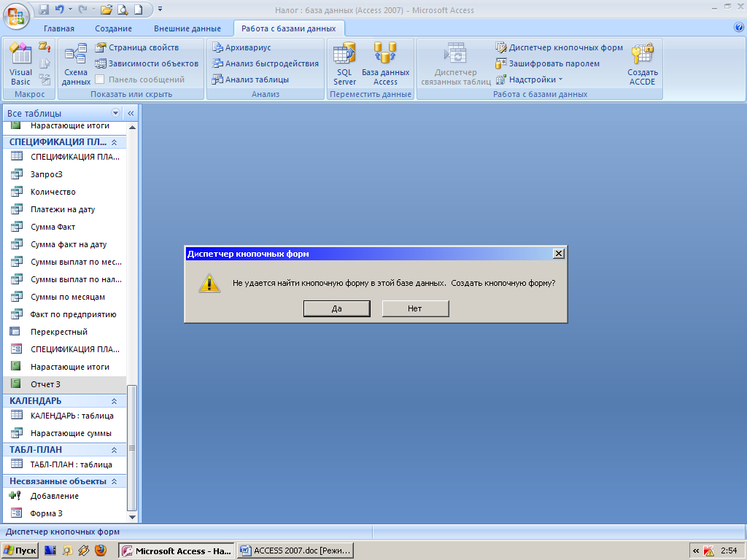The height and width of the screenshot is (560, 747).
Task: Click navigation pane scroll up arrow
Action: point(133,128)
